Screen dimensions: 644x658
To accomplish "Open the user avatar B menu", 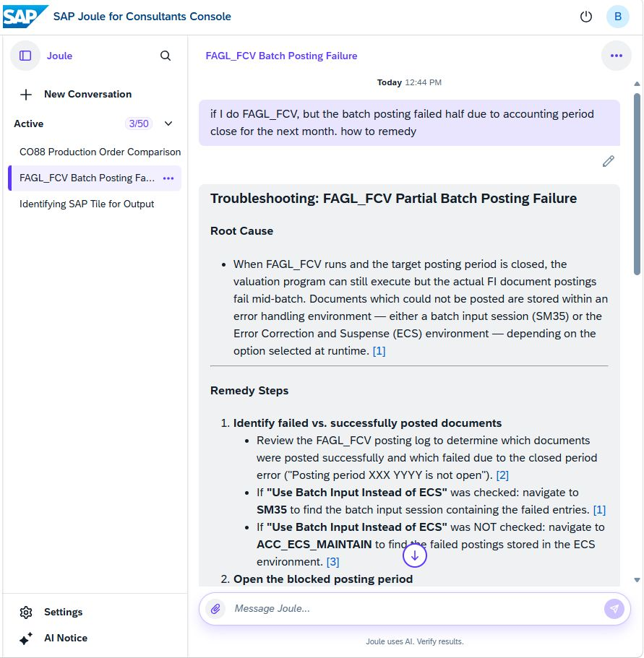I will point(617,17).
